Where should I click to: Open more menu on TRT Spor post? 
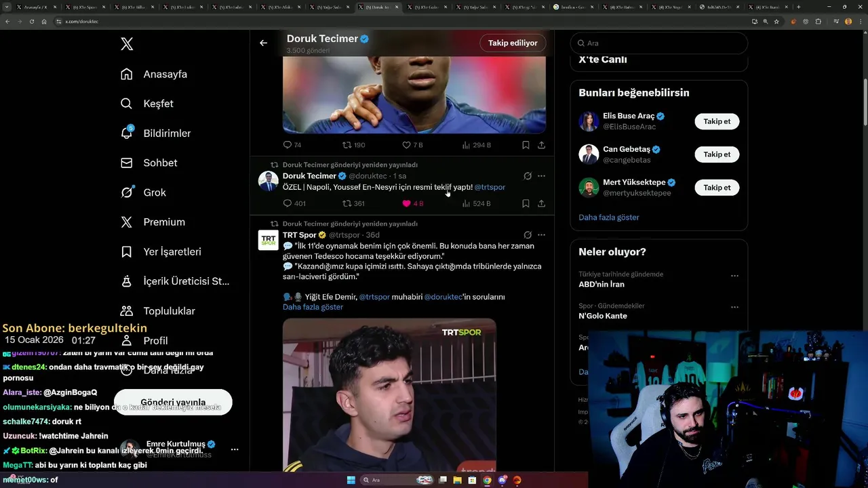coord(541,235)
